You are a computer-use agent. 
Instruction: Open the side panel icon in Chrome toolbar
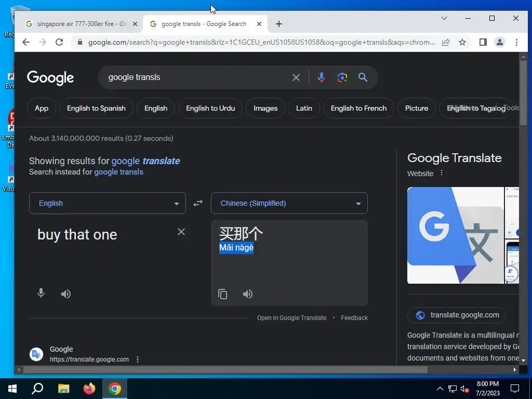[x=483, y=42]
